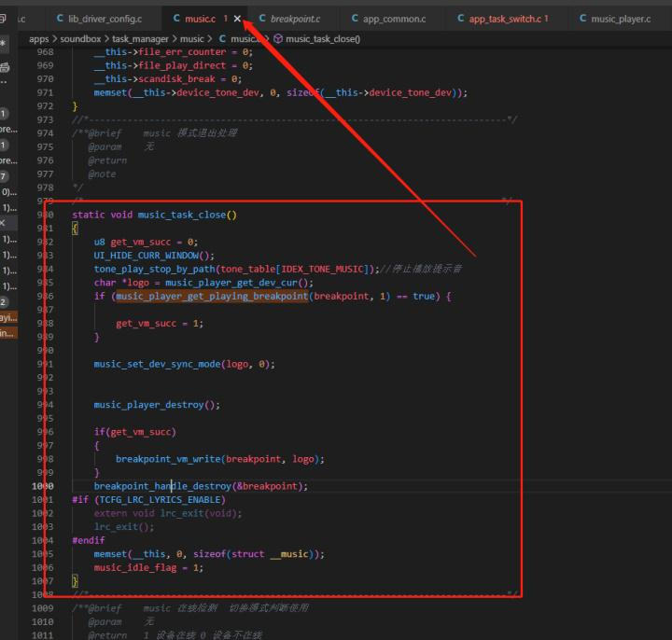Screen dimensions: 672x640
Task: Click the opening brace on line 981
Action: tap(75, 229)
